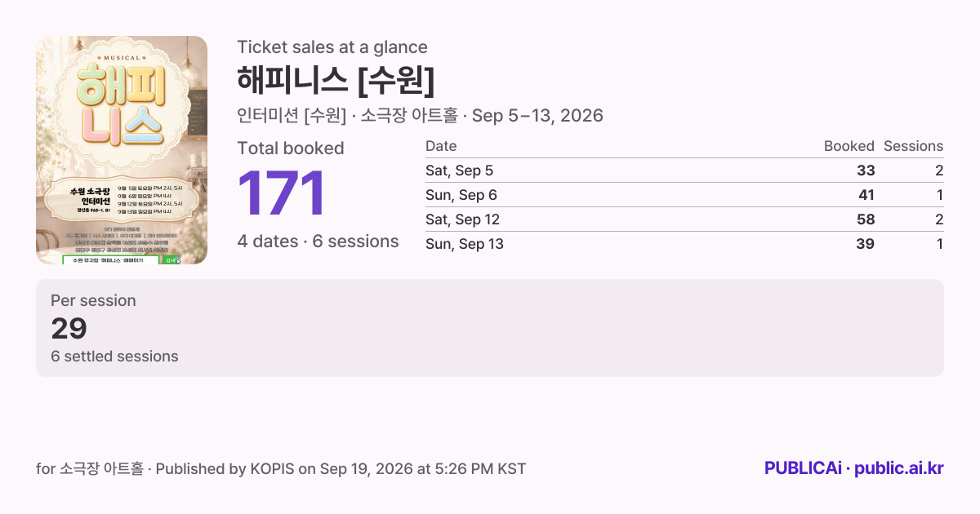
Task: Click the Booked column header
Action: pyautogui.click(x=849, y=146)
